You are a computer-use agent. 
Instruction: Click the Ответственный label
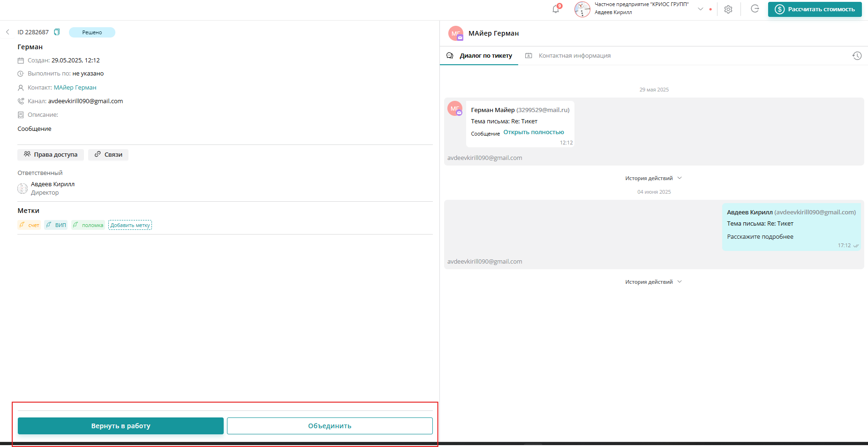pyautogui.click(x=40, y=173)
